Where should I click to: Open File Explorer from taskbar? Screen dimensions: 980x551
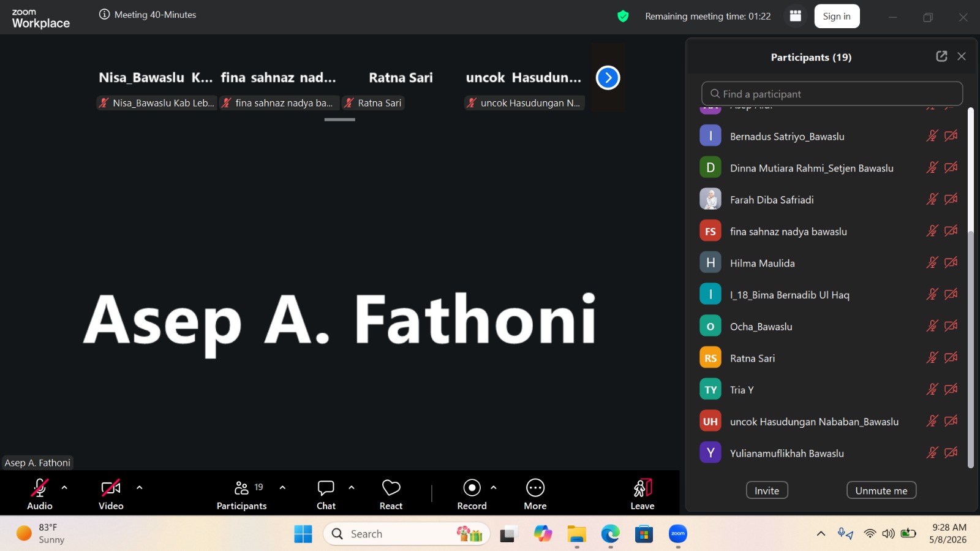[576, 534]
